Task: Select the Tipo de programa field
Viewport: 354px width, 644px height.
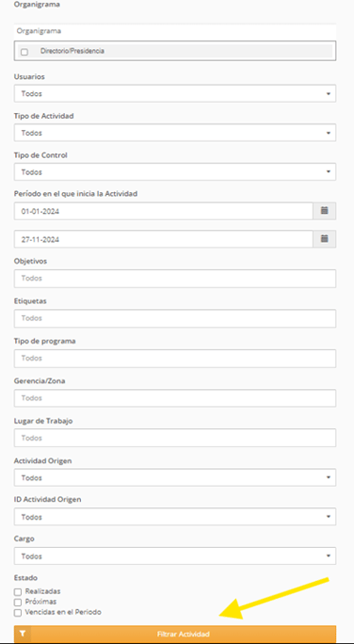Action: point(175,358)
